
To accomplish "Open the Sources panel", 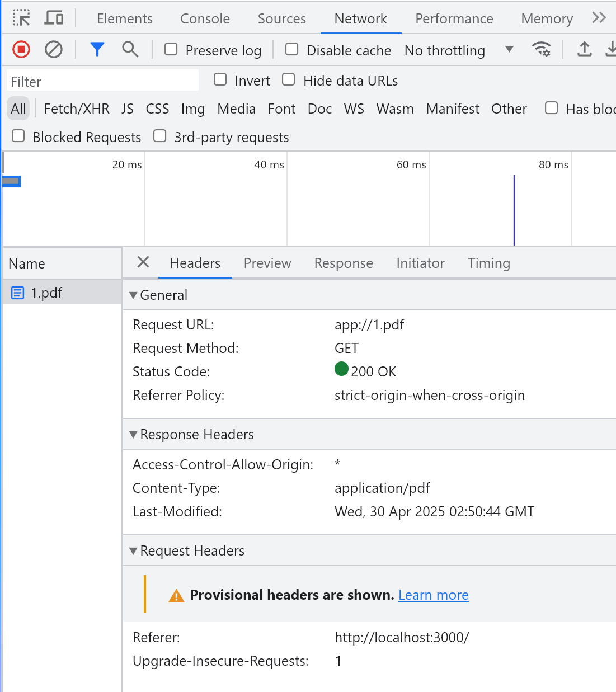I will tap(282, 18).
